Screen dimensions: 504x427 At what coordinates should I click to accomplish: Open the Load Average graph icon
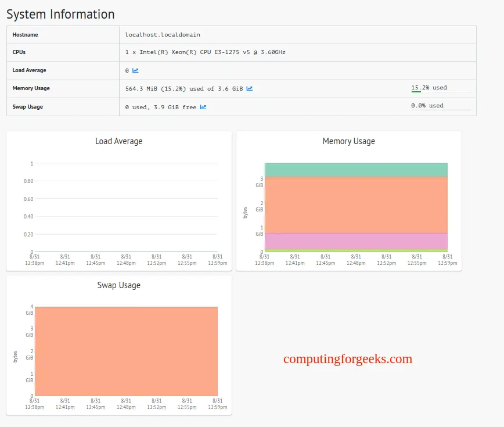pyautogui.click(x=135, y=70)
